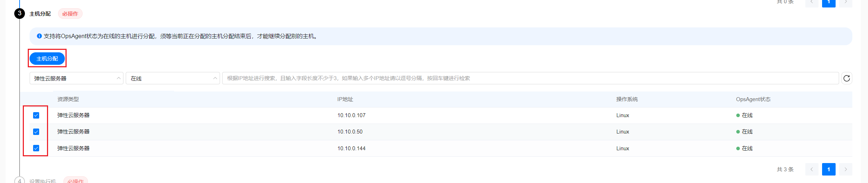The width and height of the screenshot is (868, 183).
Task: Go to next page in 共 3 条 pagination
Action: [846, 169]
